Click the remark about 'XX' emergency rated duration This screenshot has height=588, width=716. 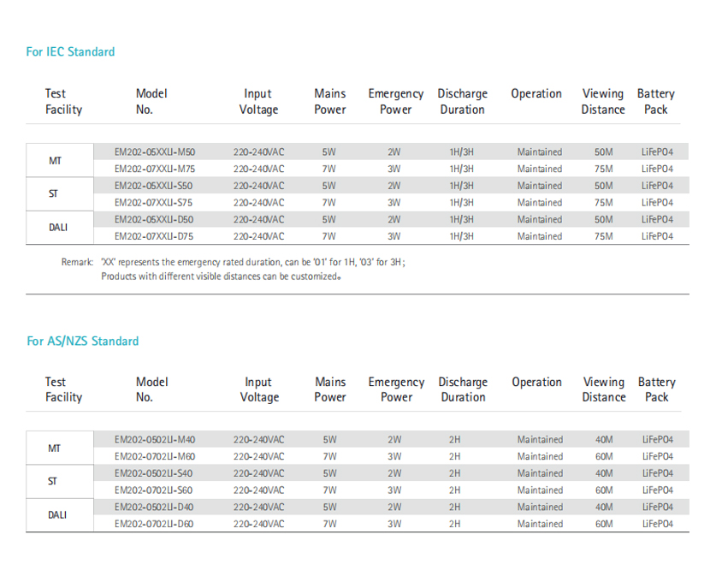pos(252,263)
